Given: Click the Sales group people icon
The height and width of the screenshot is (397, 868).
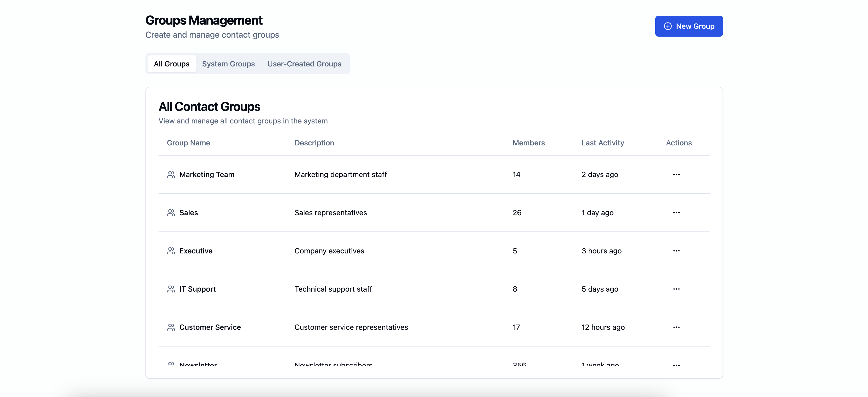Looking at the screenshot, I should (171, 212).
